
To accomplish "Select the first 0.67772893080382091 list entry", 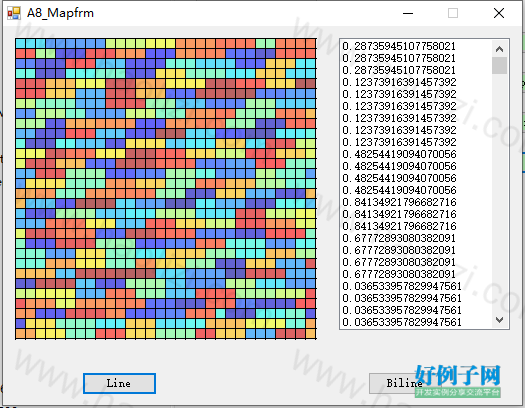I will (399, 238).
